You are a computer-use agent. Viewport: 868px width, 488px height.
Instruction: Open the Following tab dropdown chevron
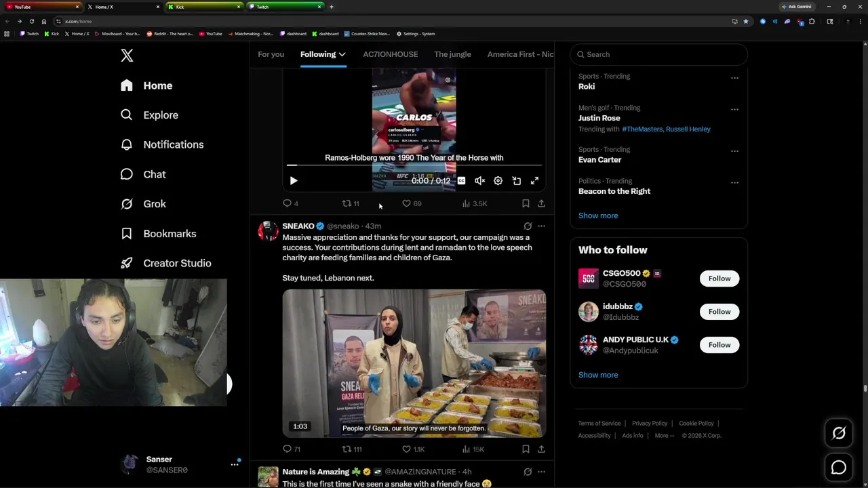pyautogui.click(x=342, y=54)
